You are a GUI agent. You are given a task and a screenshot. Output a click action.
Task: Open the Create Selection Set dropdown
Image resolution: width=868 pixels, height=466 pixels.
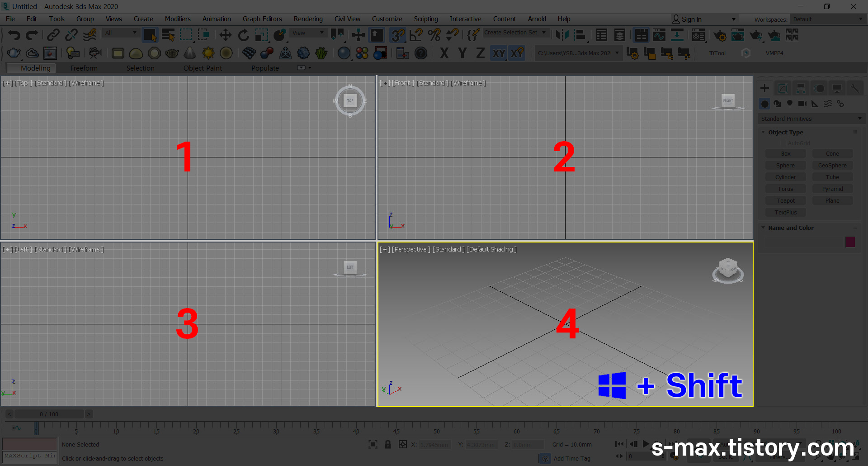pos(516,33)
